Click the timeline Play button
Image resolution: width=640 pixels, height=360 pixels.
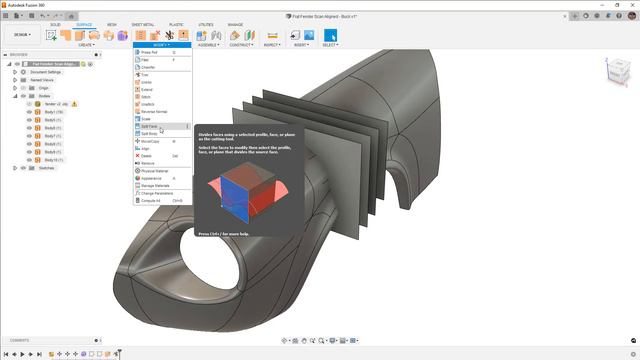click(22, 354)
